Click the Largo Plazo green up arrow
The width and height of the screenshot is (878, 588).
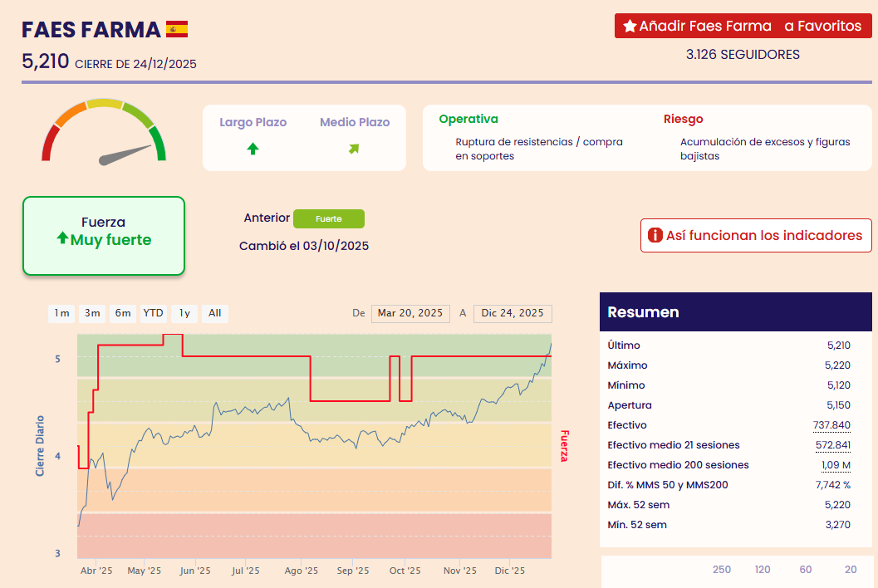tap(253, 149)
